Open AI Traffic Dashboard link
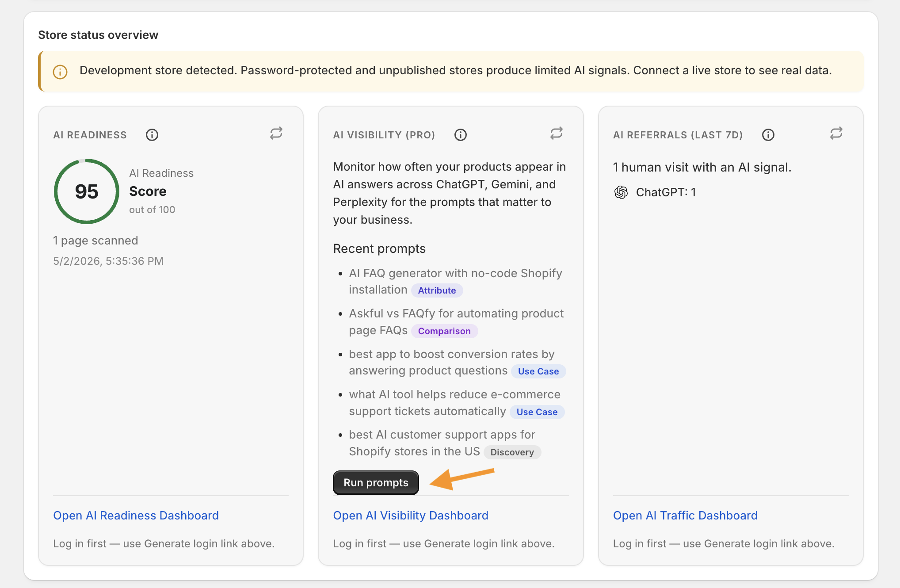Image resolution: width=900 pixels, height=588 pixels. click(x=685, y=515)
